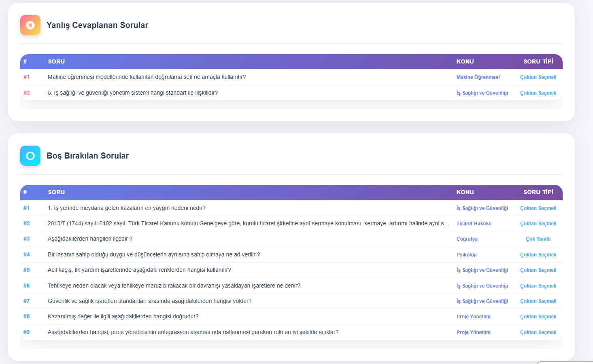This screenshot has width=593, height=364.
Task: Click Psikoloji topic label
Action: [466, 255]
